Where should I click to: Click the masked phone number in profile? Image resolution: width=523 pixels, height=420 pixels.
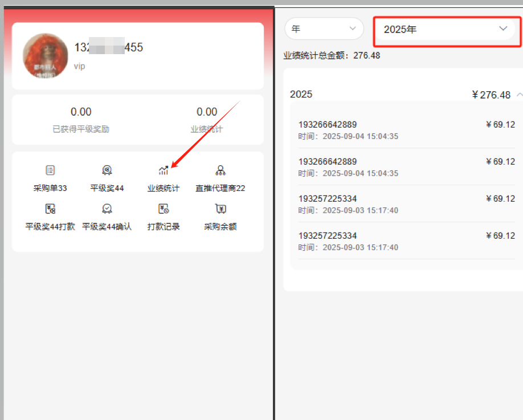[108, 48]
